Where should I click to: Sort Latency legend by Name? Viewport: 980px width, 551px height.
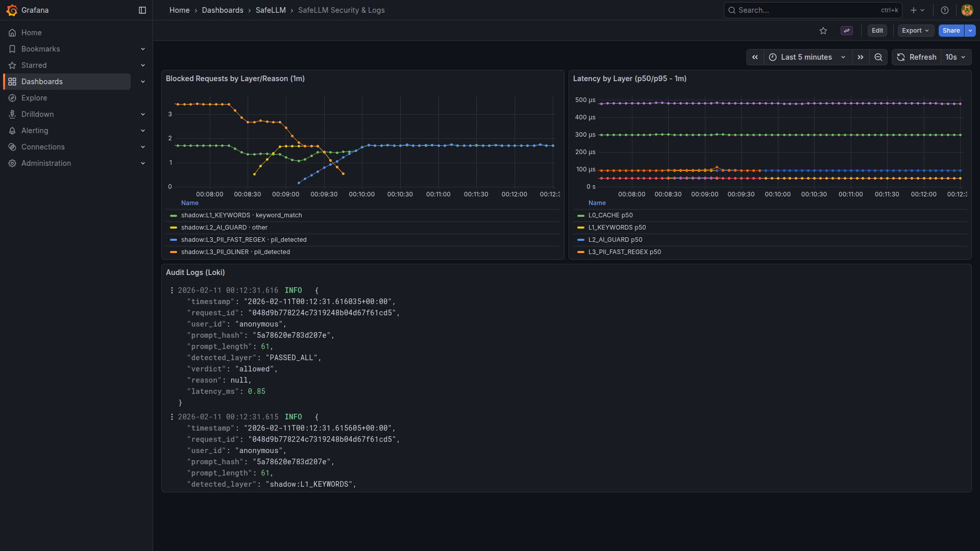point(597,203)
